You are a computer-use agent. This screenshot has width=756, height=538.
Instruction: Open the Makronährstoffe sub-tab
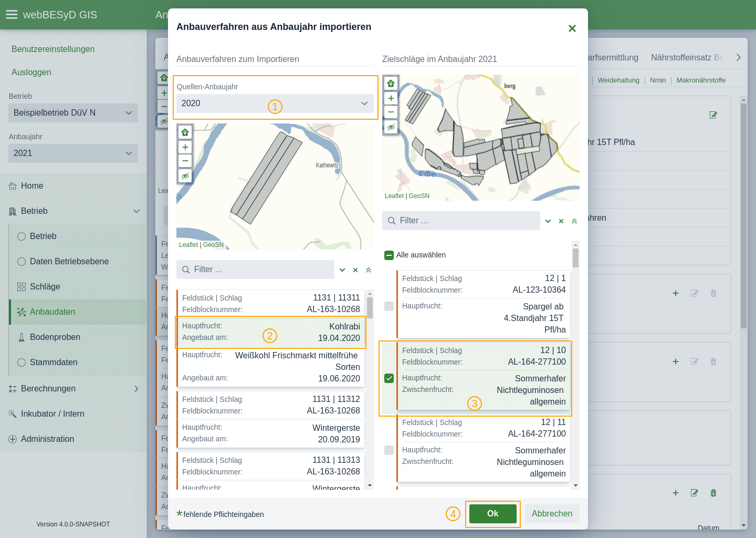click(x=701, y=80)
